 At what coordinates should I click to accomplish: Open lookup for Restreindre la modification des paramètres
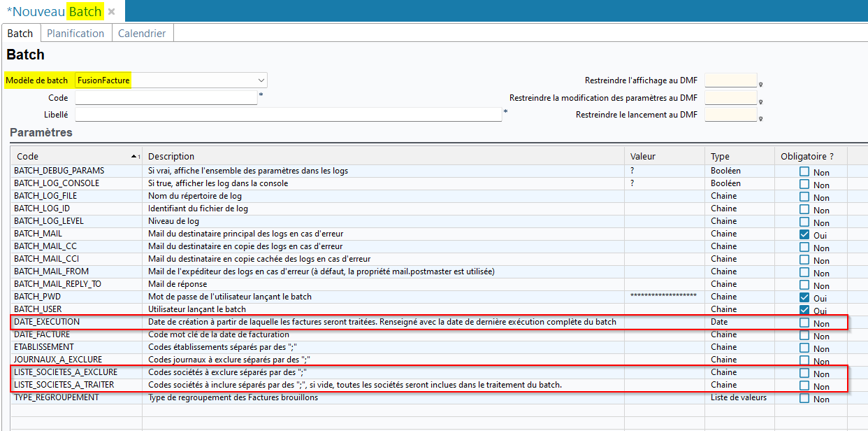click(x=761, y=101)
